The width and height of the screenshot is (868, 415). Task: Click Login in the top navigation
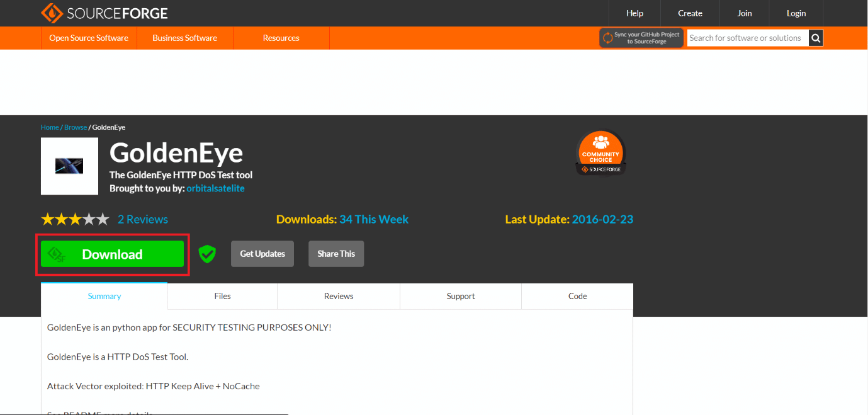(796, 13)
